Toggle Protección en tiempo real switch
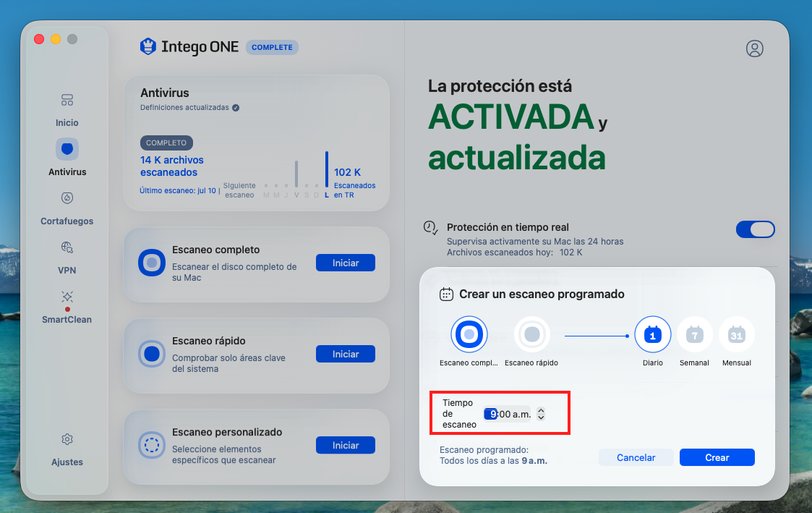 (x=756, y=229)
